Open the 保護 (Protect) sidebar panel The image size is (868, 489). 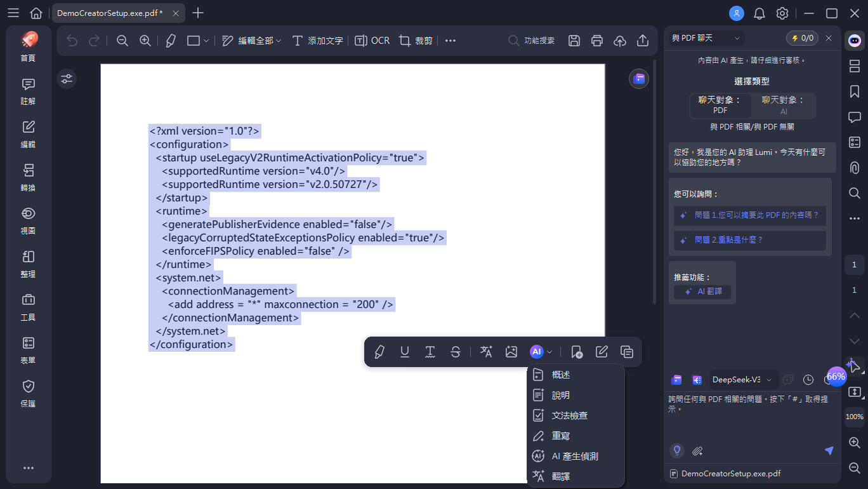(28, 393)
